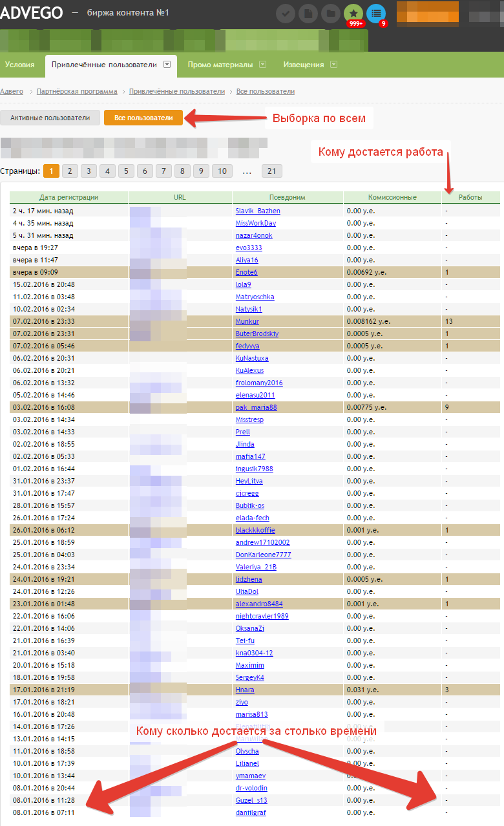Sort by the URL column header
This screenshot has width=504, height=826.
tap(180, 197)
